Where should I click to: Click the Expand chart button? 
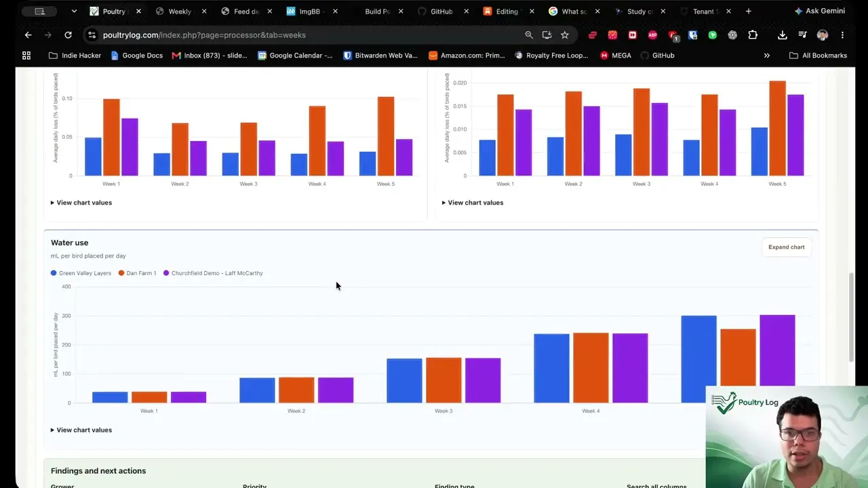tap(787, 247)
